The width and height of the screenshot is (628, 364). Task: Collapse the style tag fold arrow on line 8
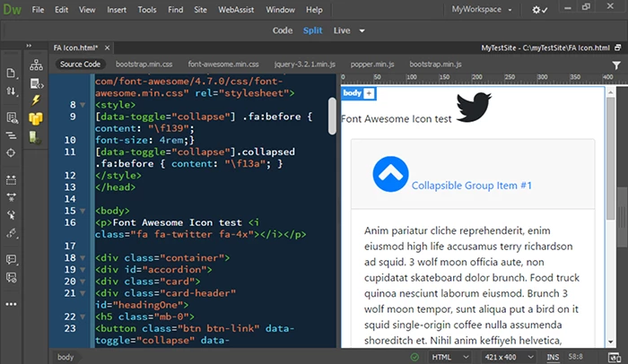[x=83, y=105]
